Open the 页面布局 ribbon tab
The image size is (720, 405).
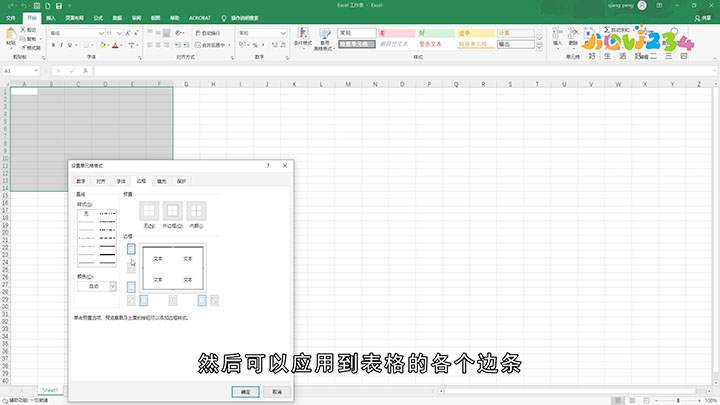[x=74, y=18]
